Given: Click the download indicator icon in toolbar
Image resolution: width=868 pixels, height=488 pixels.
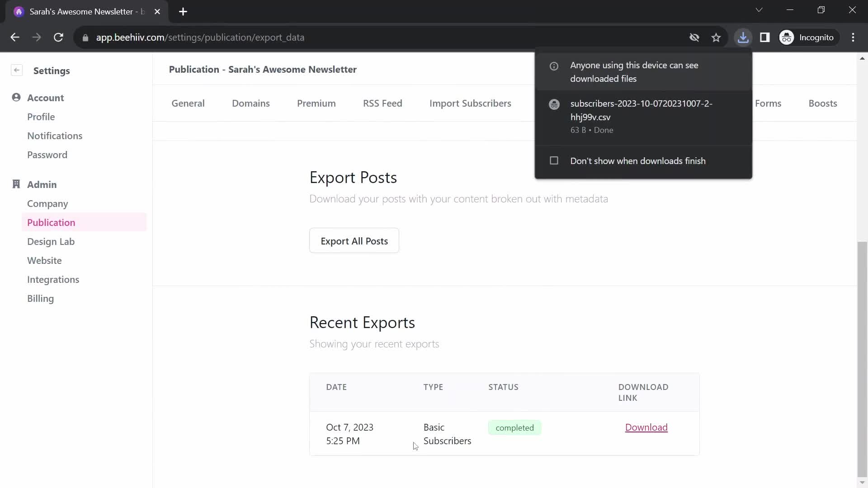Looking at the screenshot, I should (x=743, y=38).
